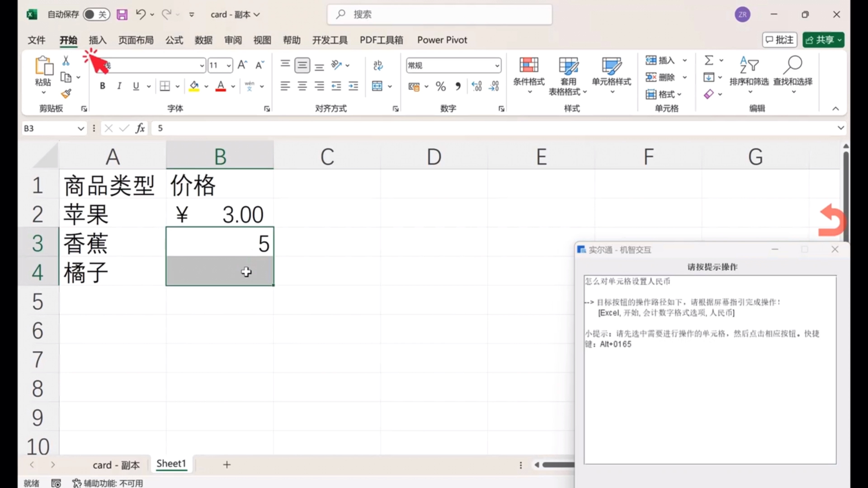
Task: Toggle the AutoSave (自动保存) switch
Action: [x=96, y=14]
